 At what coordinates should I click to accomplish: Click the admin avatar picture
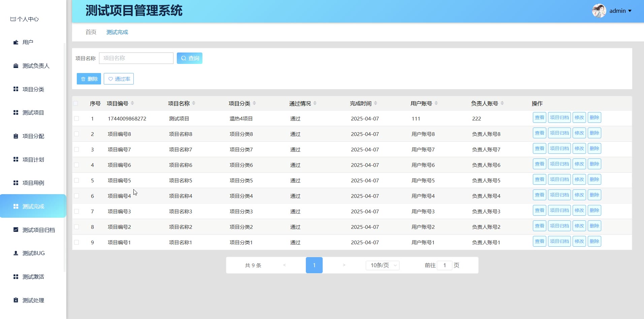coord(599,11)
